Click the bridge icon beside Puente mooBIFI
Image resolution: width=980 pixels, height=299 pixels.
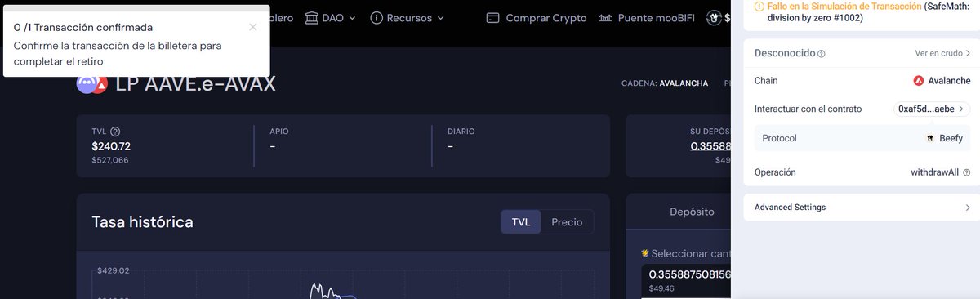pos(605,18)
